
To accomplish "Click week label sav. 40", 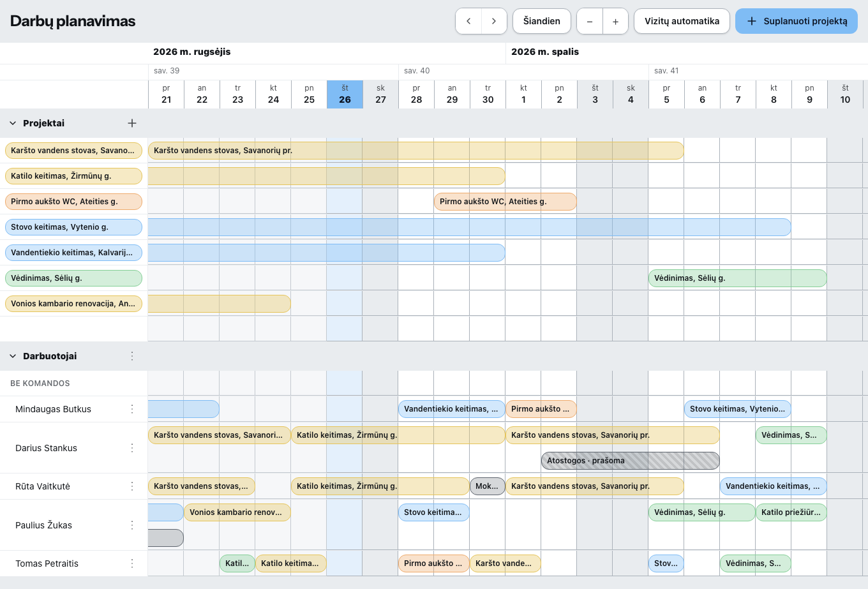I will coord(417,71).
